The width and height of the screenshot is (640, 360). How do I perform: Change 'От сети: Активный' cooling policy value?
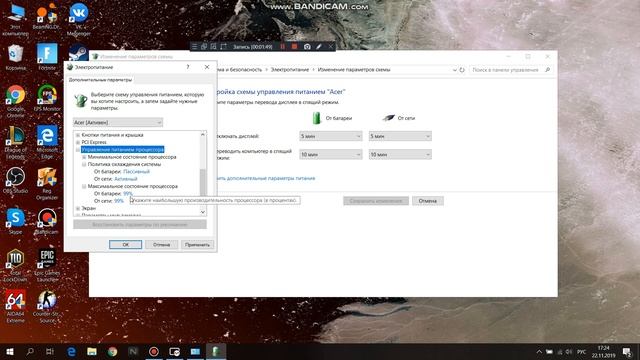tap(126, 179)
